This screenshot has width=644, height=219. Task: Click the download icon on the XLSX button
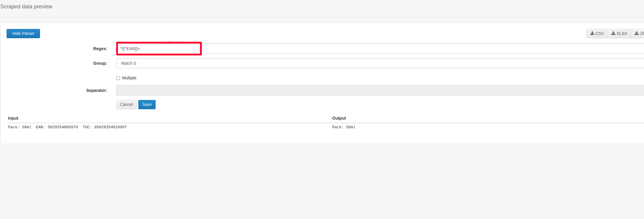coord(613,33)
